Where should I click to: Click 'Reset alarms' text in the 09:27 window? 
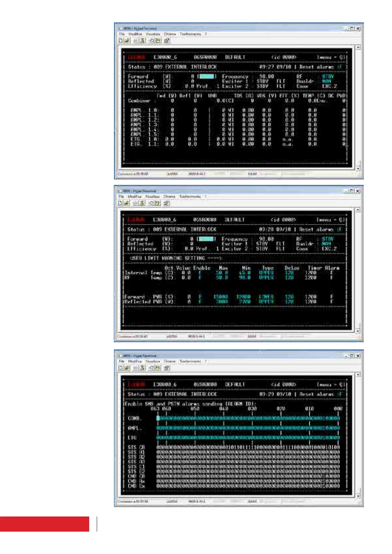(x=317, y=67)
